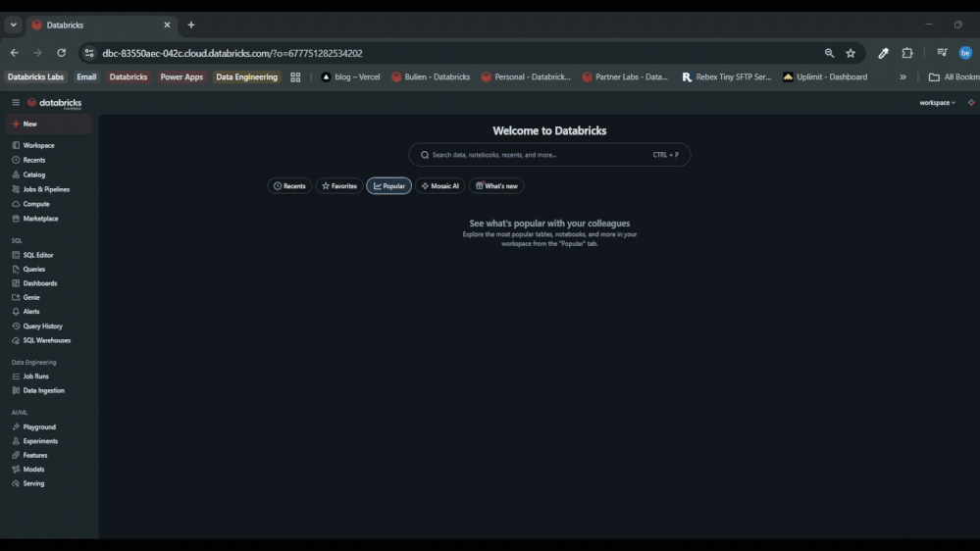The image size is (980, 551).
Task: Select the Mosaic AI tab
Action: (439, 186)
